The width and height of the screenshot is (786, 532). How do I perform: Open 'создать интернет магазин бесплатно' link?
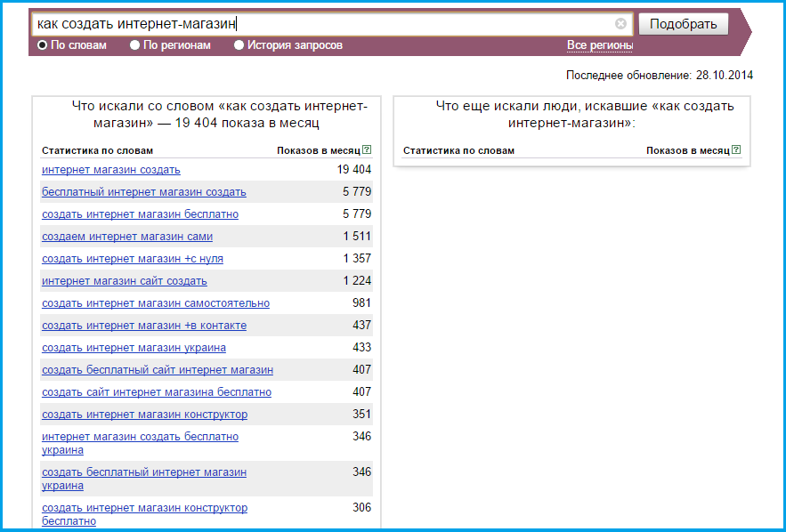[x=140, y=214]
